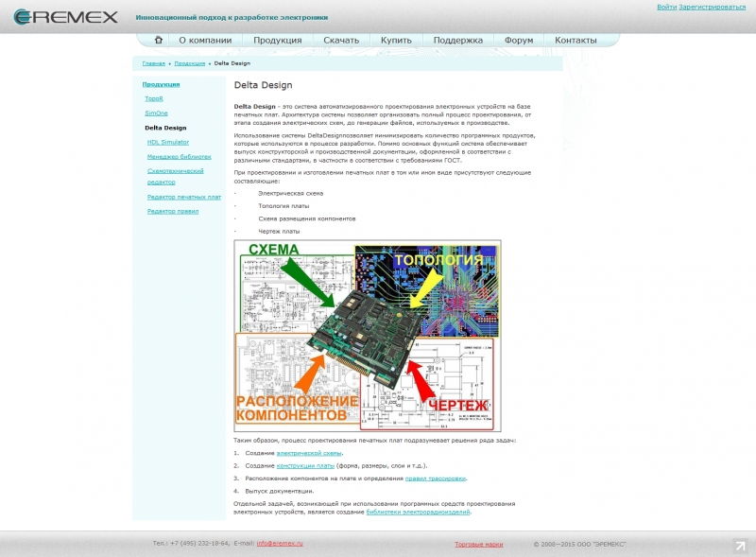Open the 'Контакты' page
756x557 pixels.
(576, 40)
